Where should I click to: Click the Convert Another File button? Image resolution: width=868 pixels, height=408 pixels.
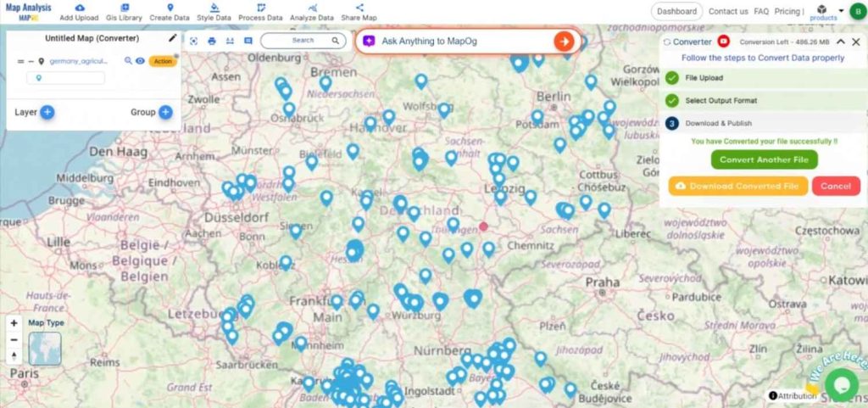(x=764, y=159)
